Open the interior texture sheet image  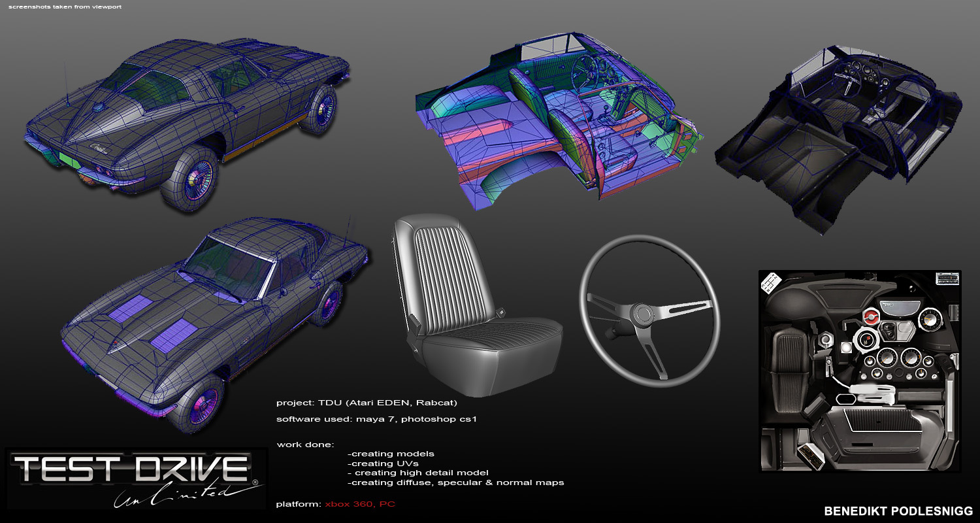pyautogui.click(x=859, y=370)
